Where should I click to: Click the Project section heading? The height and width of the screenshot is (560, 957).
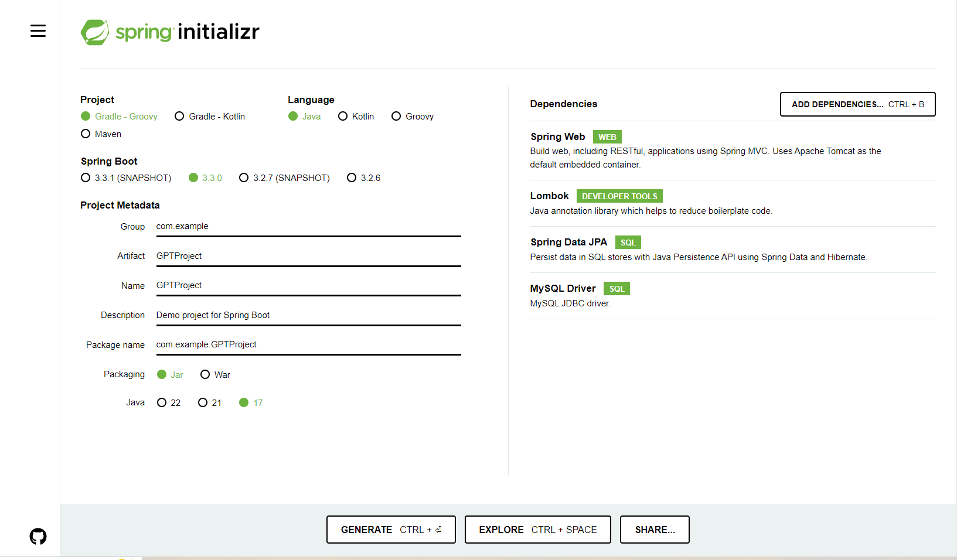tap(97, 100)
